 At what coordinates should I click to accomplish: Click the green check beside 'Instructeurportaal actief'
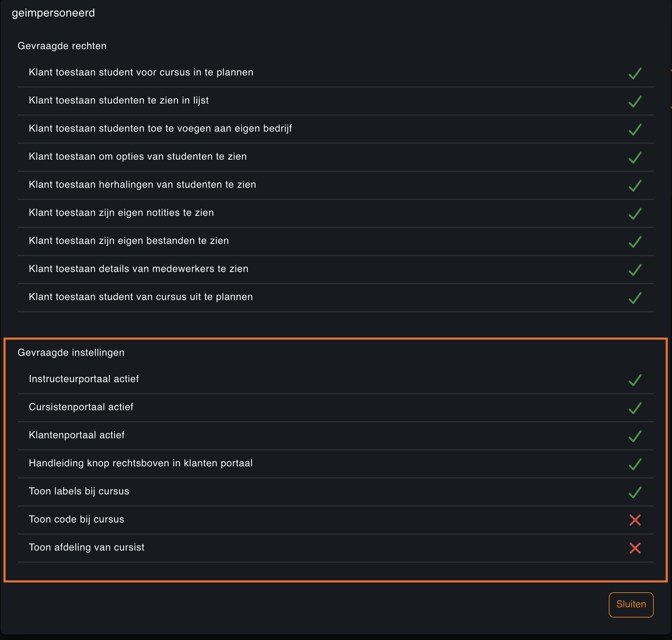635,380
